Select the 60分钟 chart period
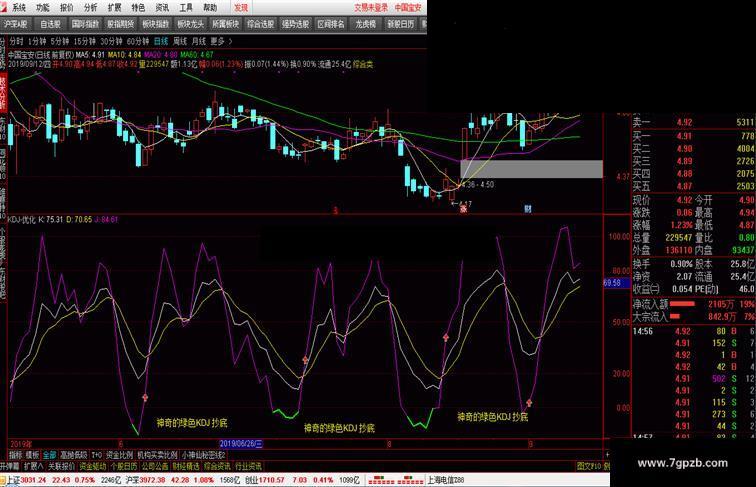This screenshot has width=756, height=487. (138, 41)
